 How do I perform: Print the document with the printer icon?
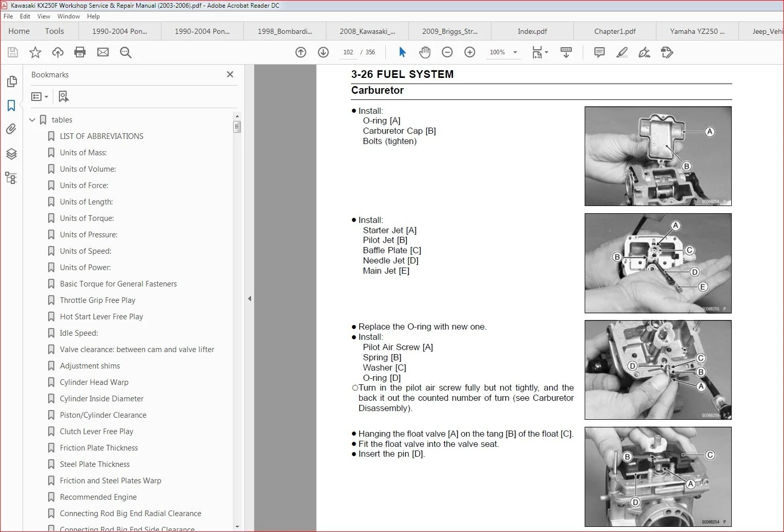coord(80,52)
